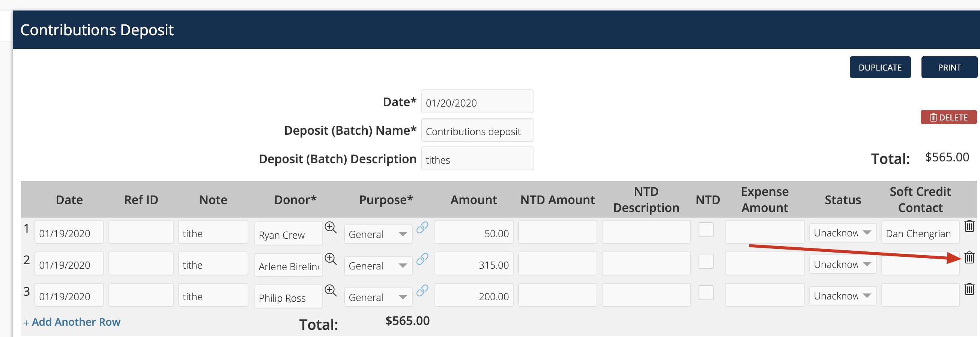
Task: Click the Donor* column header
Action: point(295,200)
